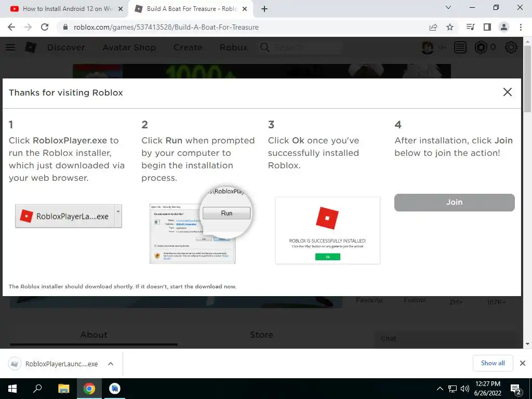This screenshot has width=532, height=399.
Task: Click Show all downloads
Action: point(493,363)
